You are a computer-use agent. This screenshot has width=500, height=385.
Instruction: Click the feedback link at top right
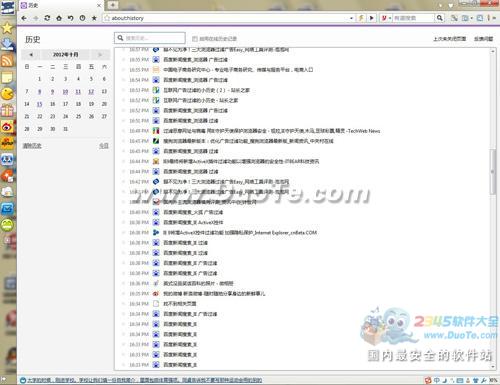(x=483, y=39)
